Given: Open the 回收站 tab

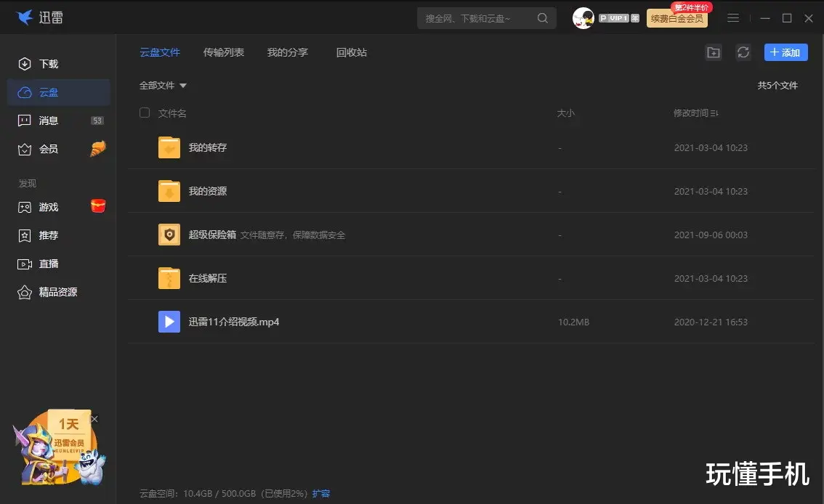Looking at the screenshot, I should (x=352, y=52).
